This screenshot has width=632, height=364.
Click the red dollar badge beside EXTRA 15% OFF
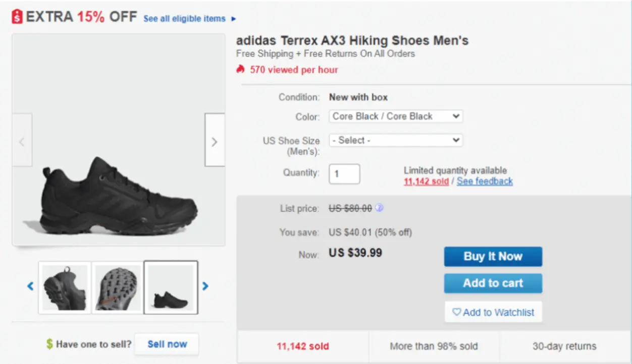point(16,16)
